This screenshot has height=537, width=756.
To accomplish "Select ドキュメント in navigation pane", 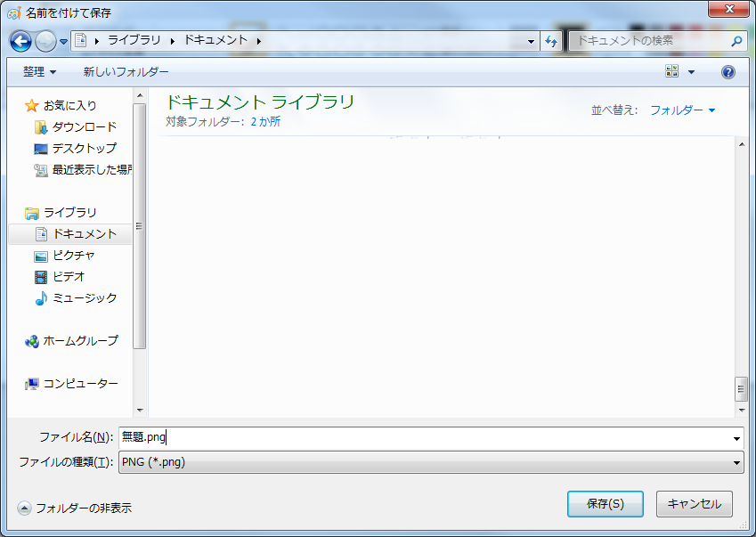I will 85,234.
